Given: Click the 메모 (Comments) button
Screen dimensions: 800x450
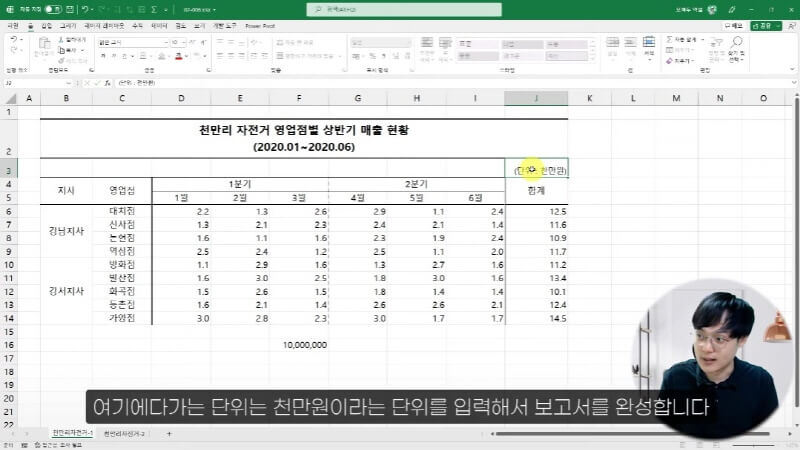Looking at the screenshot, I should (734, 26).
